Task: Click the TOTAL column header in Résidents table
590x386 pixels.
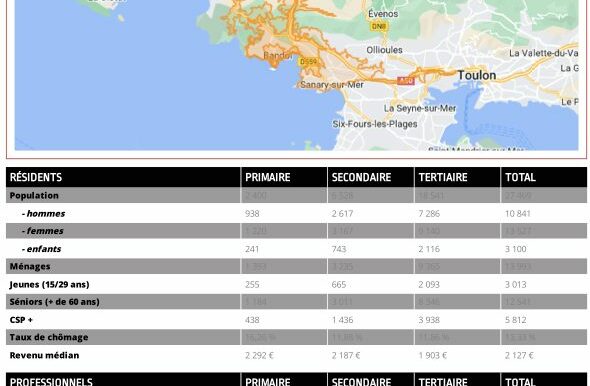Action: (520, 177)
